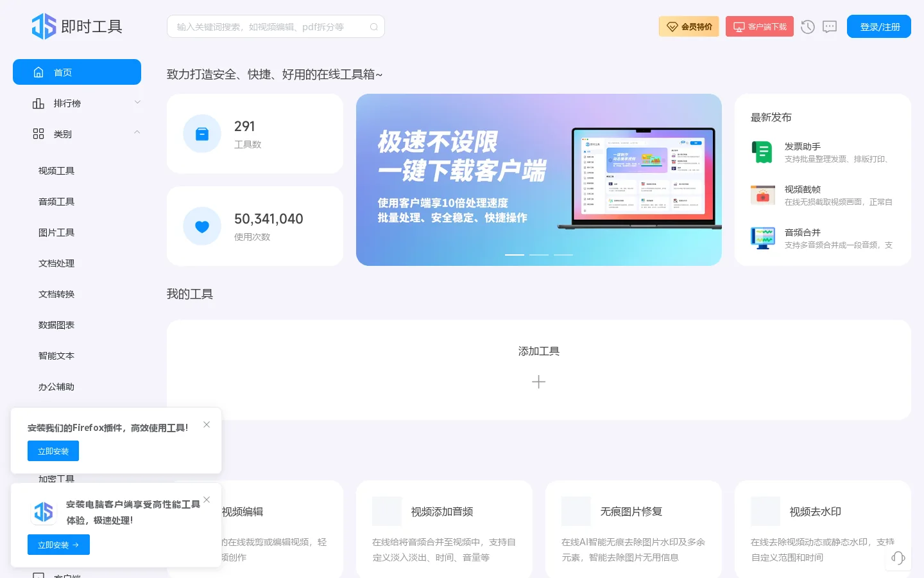
Task: Click the 视频添加音频 card icon
Action: pos(387,511)
